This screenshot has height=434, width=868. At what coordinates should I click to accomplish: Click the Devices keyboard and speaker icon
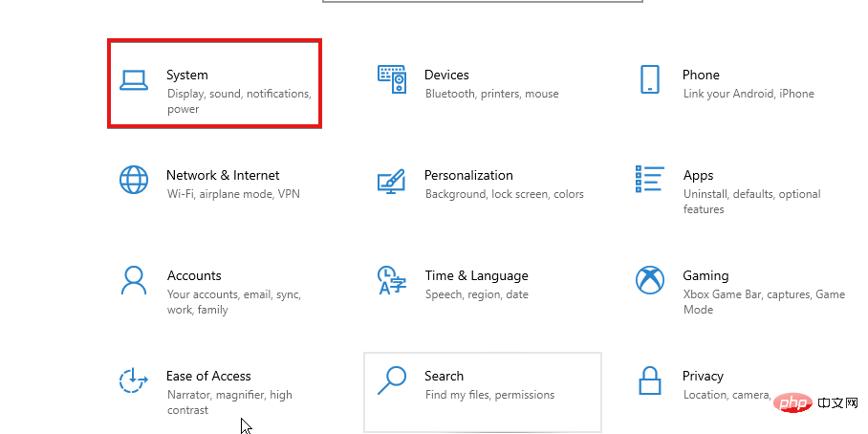(x=392, y=78)
